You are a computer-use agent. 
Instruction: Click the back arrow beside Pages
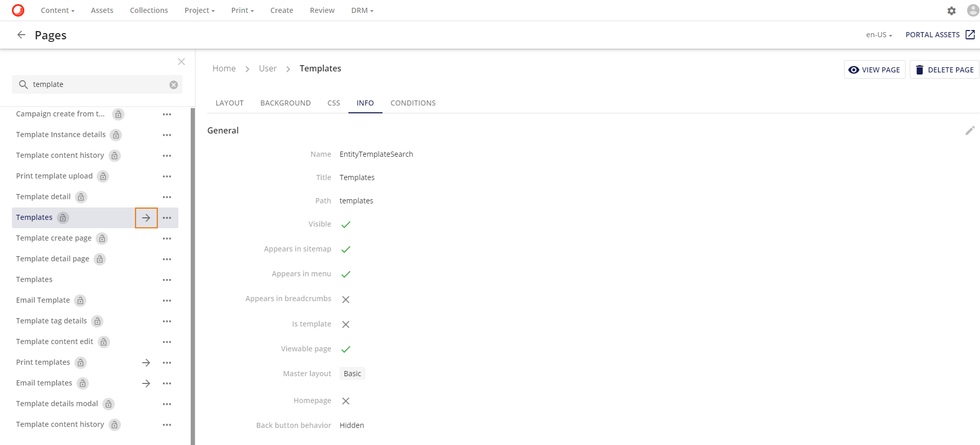coord(21,35)
